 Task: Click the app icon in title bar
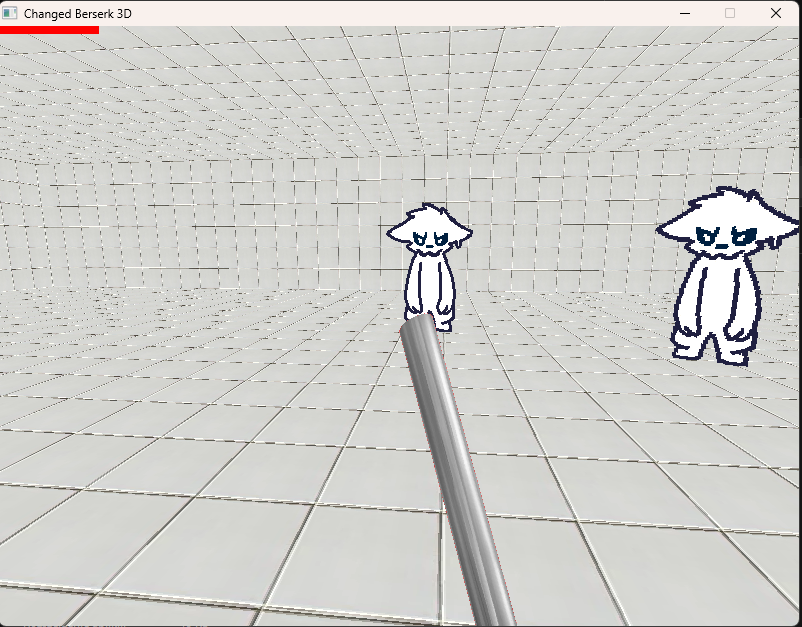(10, 13)
